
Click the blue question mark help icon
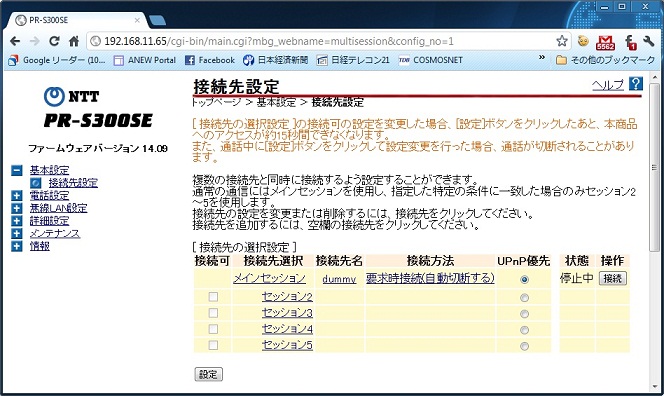pyautogui.click(x=636, y=83)
